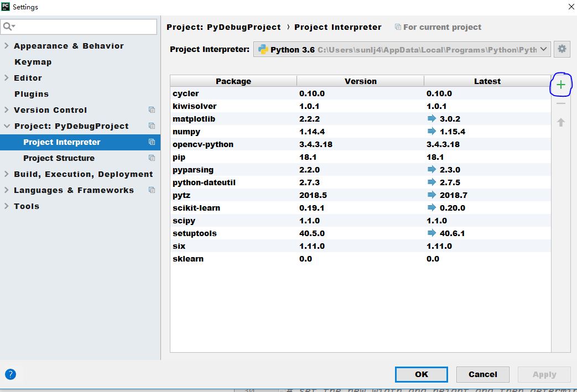Select the Editor tree label
This screenshot has height=392, width=577.
28,78
